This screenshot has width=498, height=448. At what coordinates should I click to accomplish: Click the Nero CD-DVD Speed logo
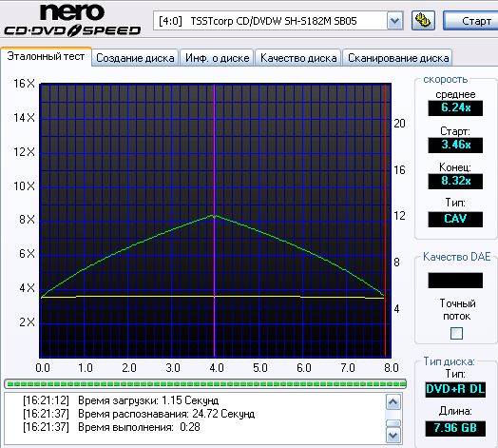pyautogui.click(x=72, y=19)
